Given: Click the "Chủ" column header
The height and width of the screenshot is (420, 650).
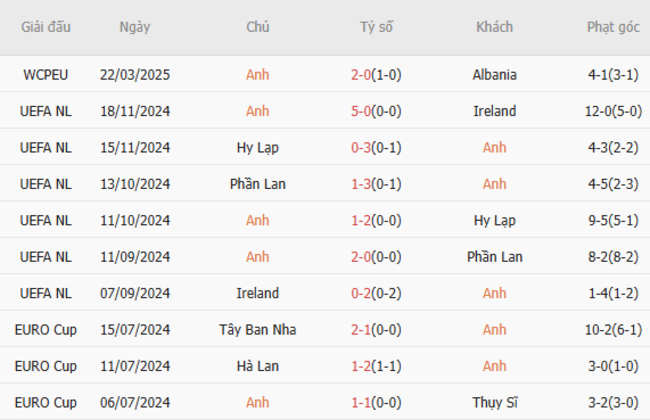Looking at the screenshot, I should (258, 27).
